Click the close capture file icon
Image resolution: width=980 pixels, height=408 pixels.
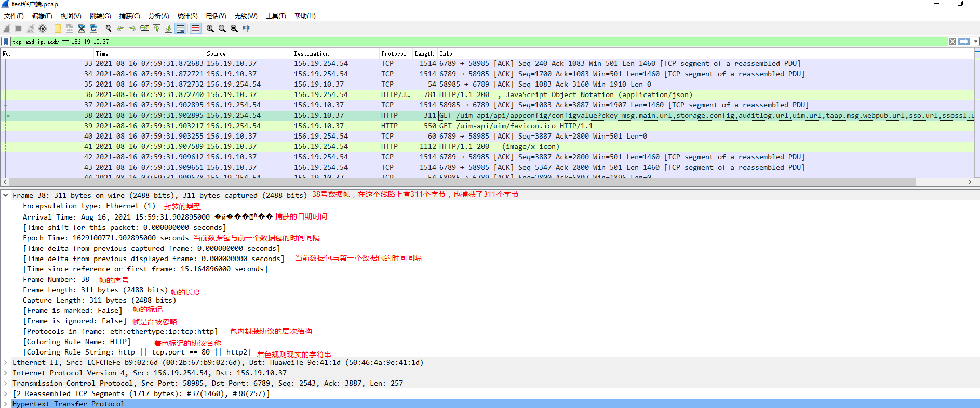pyautogui.click(x=82, y=29)
